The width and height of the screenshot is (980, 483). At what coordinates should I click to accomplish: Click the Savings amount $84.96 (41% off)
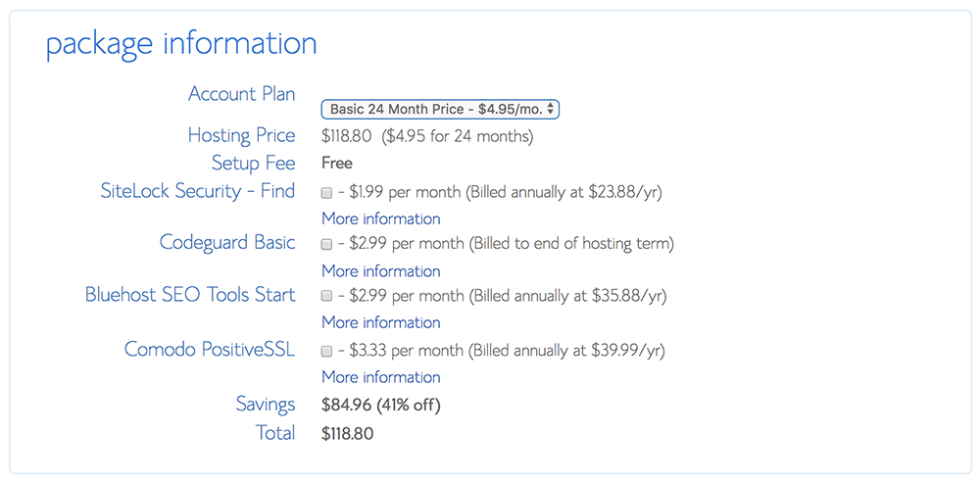[x=380, y=405]
